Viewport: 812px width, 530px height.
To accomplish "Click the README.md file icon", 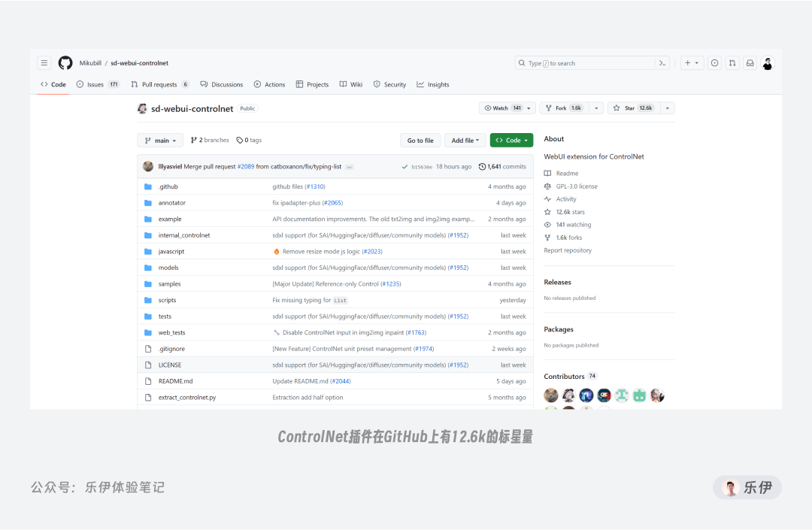I will [149, 381].
